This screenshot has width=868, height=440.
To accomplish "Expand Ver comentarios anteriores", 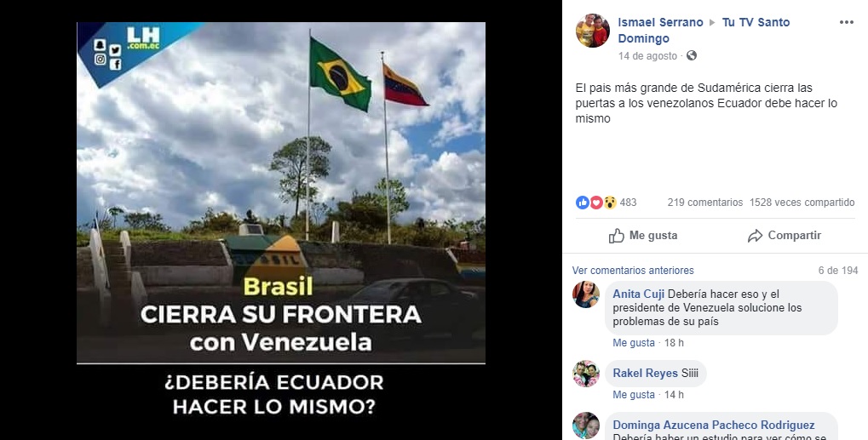I will click(633, 271).
